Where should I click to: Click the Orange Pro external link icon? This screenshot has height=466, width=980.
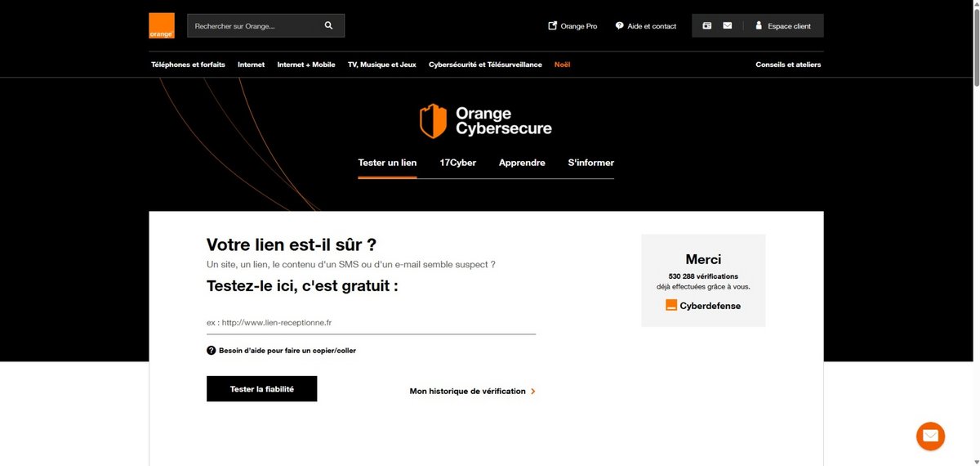tap(553, 25)
